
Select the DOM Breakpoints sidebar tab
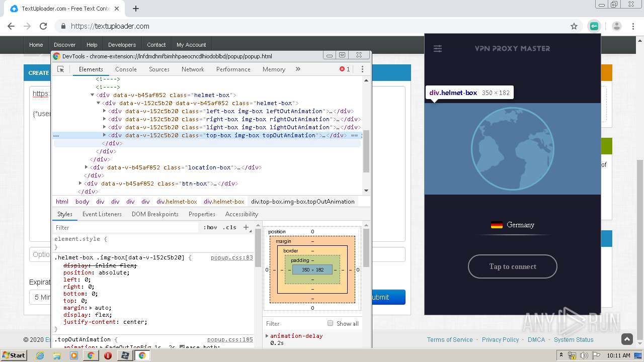pos(155,214)
